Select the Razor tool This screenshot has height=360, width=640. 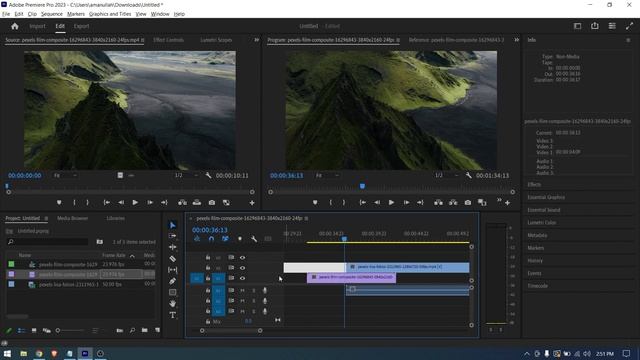[x=172, y=258]
